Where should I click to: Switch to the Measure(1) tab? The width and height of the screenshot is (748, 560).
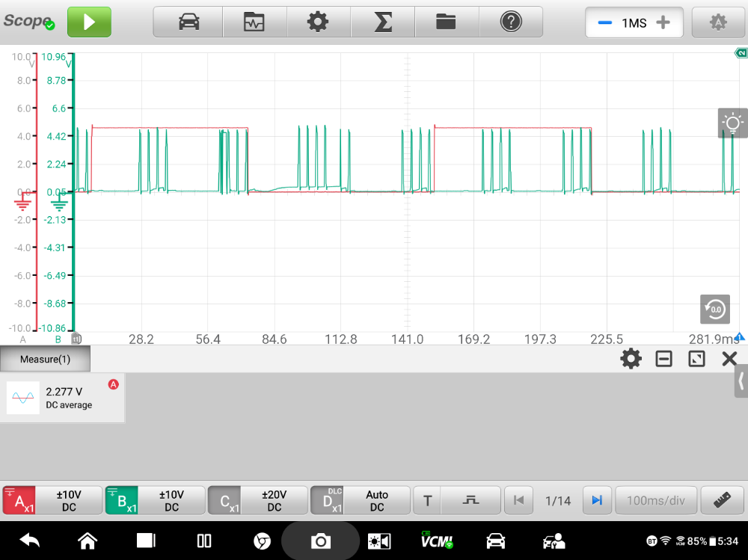pyautogui.click(x=45, y=360)
